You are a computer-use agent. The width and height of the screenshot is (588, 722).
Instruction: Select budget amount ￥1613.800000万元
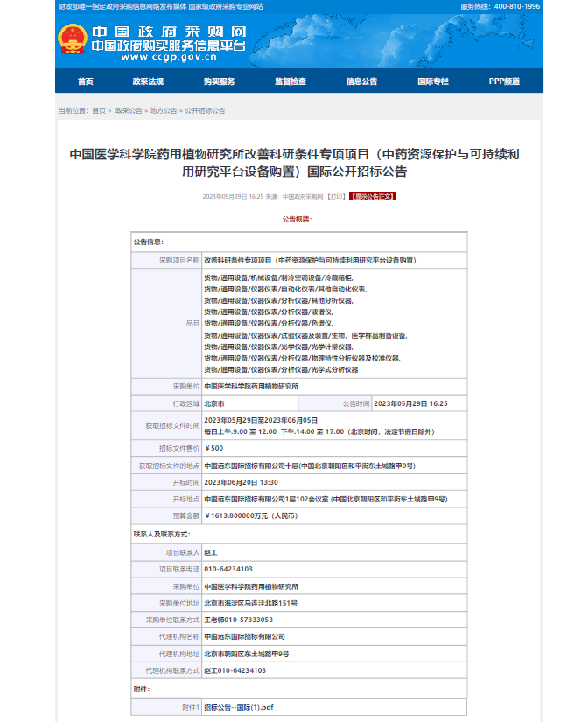(x=251, y=515)
